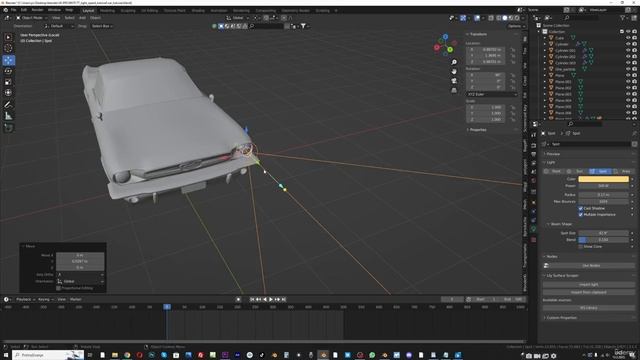Select the Select Box tool icon
Screen dimensions: 640x360
(x=9, y=37)
